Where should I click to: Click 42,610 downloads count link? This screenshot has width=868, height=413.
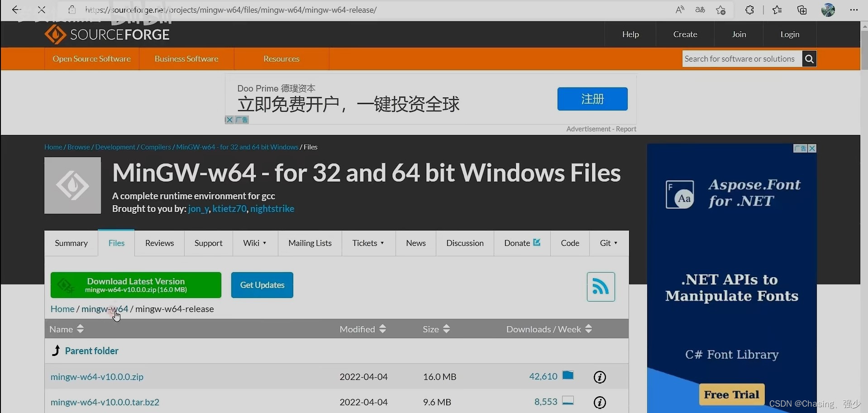tap(543, 376)
